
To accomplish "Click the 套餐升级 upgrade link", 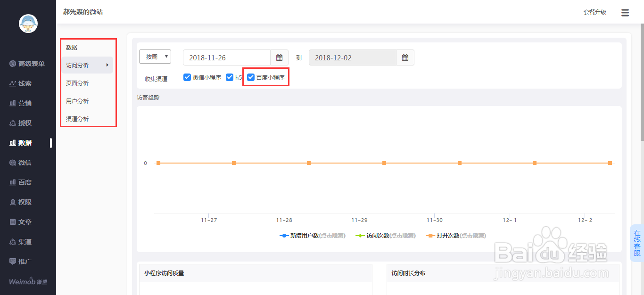I will [x=594, y=12].
